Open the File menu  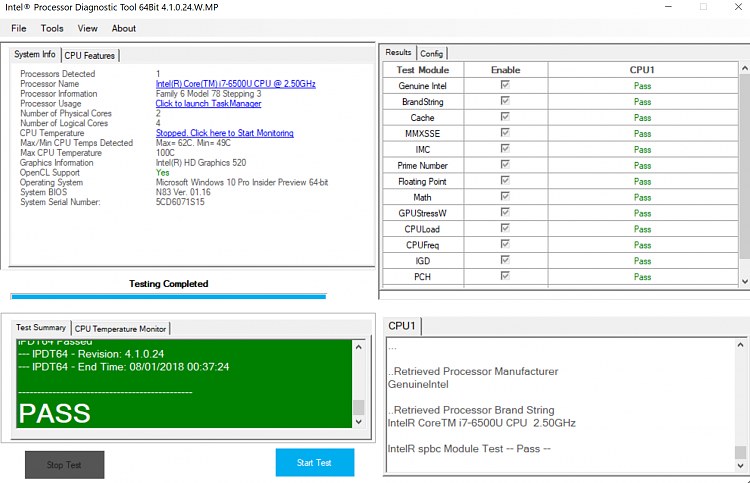tap(19, 28)
